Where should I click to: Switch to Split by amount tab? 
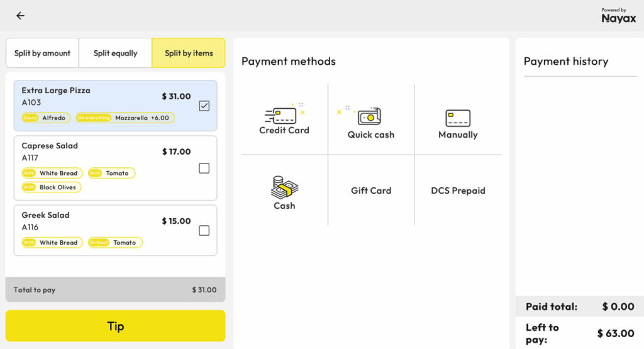[x=42, y=53]
